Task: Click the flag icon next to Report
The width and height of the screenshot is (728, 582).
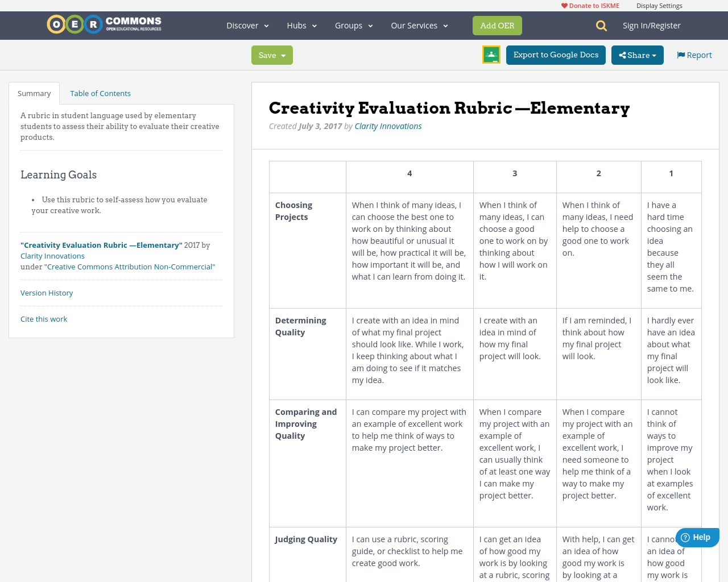Action: point(680,54)
